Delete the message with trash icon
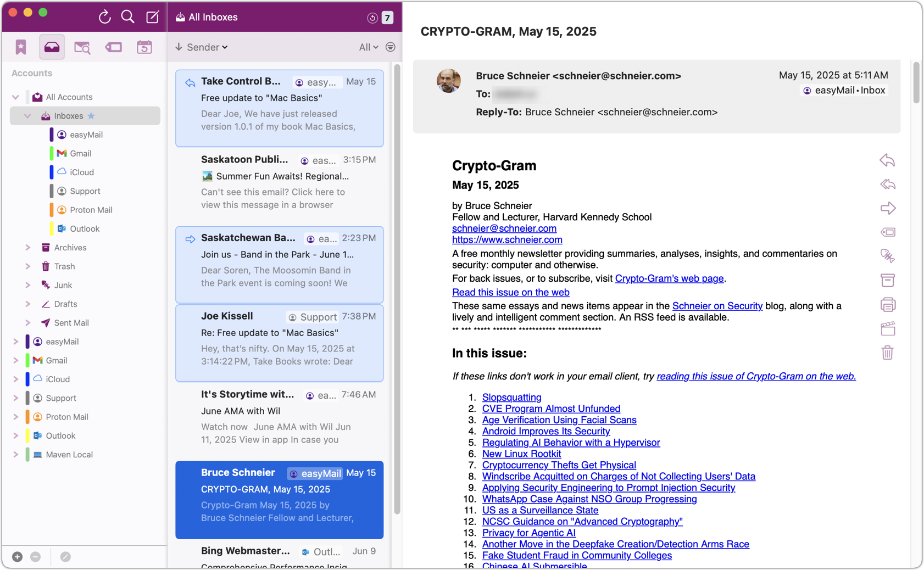The image size is (924, 570). tap(887, 353)
